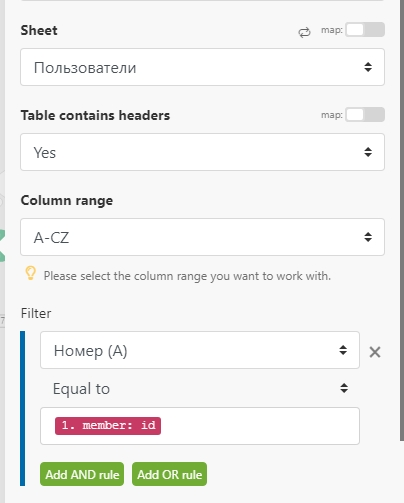Toggle map switch for Table contains headers

365,115
